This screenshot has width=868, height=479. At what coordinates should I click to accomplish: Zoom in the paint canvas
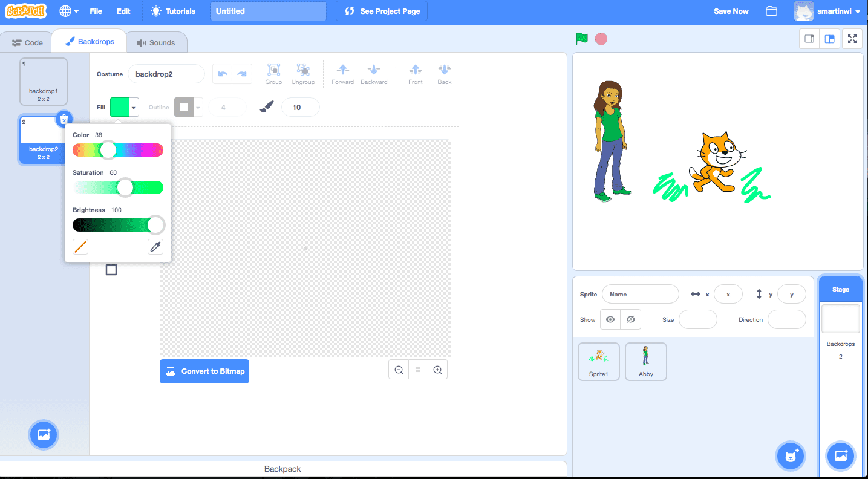(437, 370)
